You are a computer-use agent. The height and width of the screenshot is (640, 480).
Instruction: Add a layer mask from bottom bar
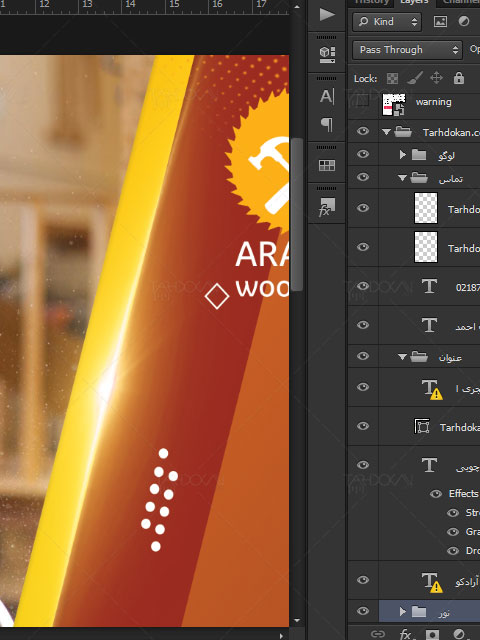pos(432,634)
